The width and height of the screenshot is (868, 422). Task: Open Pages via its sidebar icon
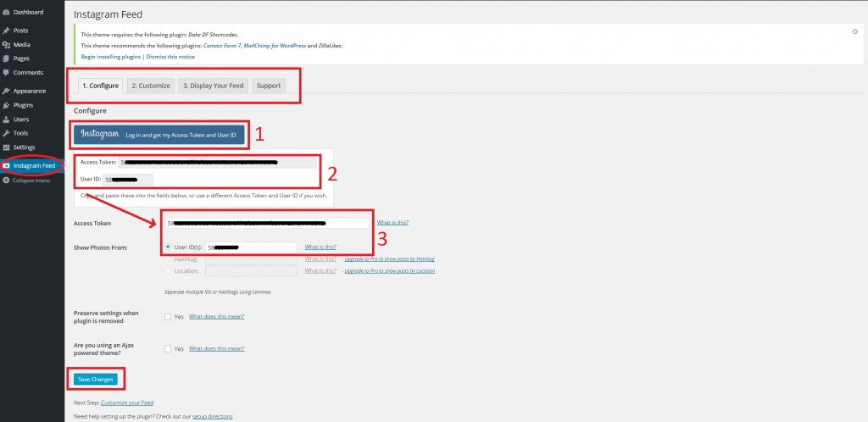(x=7, y=58)
